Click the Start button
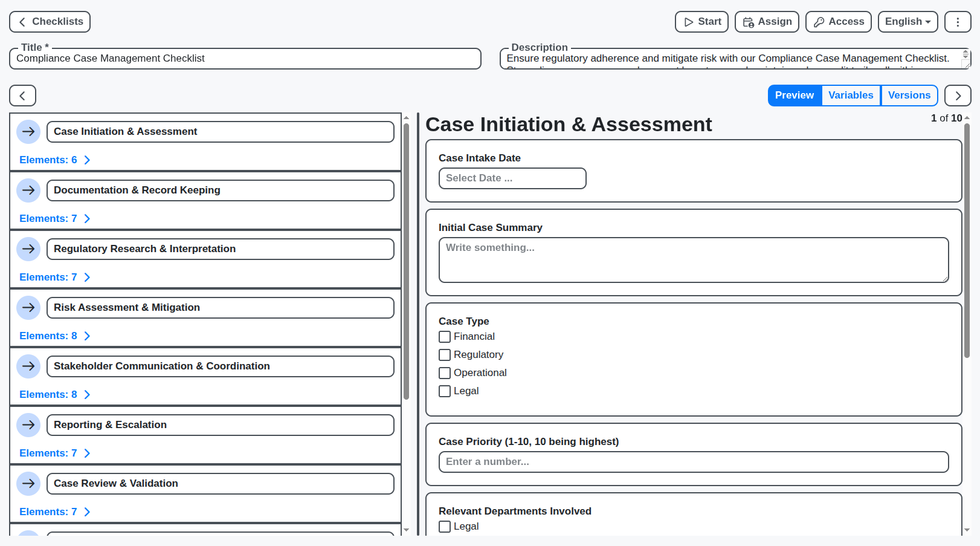Viewport: 980px width, 546px height. pos(701,22)
